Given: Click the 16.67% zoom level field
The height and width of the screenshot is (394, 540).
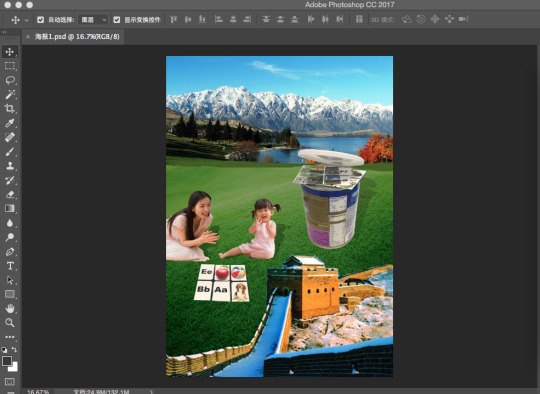Looking at the screenshot, I should 38,392.
